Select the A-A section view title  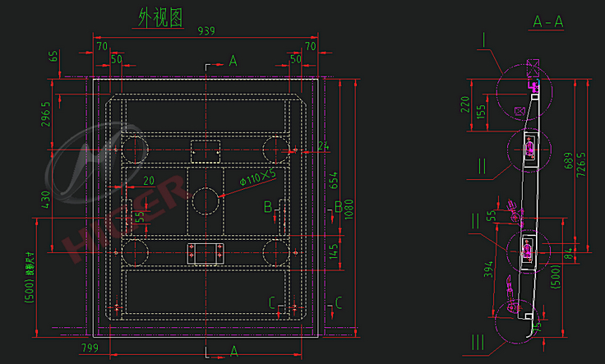[548, 21]
